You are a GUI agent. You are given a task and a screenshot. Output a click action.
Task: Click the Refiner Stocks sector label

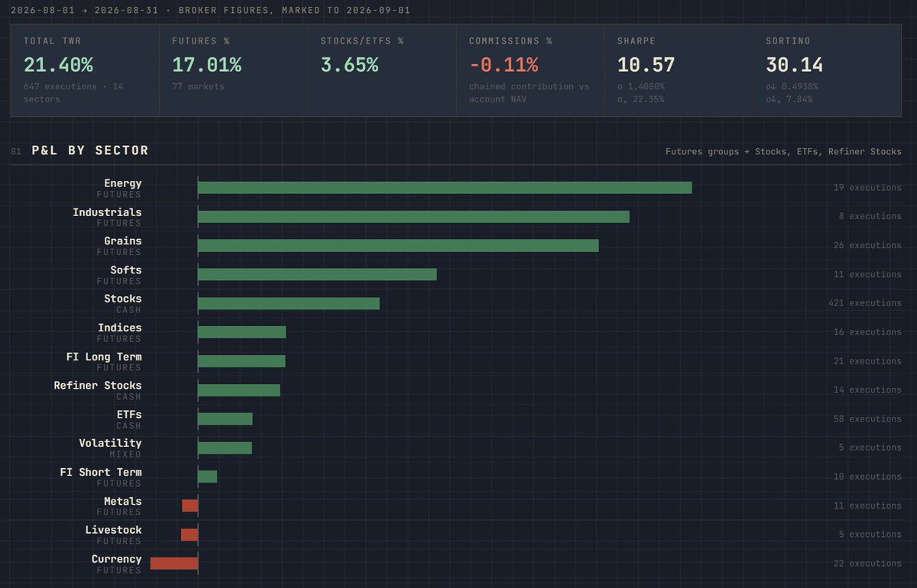[98, 386]
